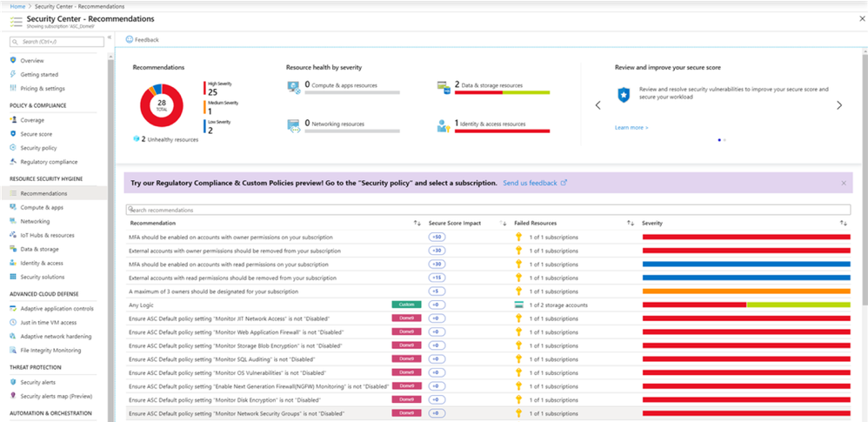Dismiss the Regulatory Compliance preview banner
The height and width of the screenshot is (422, 868).
click(x=843, y=184)
